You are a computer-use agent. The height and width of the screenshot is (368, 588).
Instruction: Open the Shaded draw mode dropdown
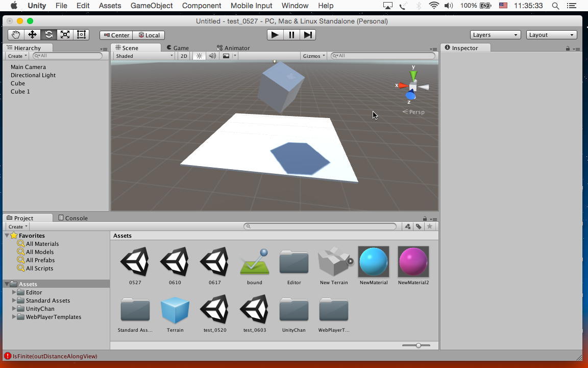pos(144,56)
